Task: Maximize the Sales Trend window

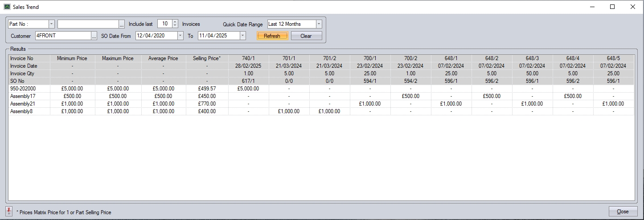Action: coord(612,7)
